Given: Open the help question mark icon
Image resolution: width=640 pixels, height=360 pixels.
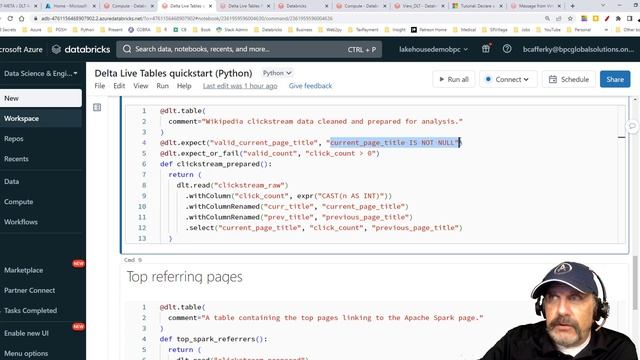Looking at the screenshot, I should [x=507, y=49].
